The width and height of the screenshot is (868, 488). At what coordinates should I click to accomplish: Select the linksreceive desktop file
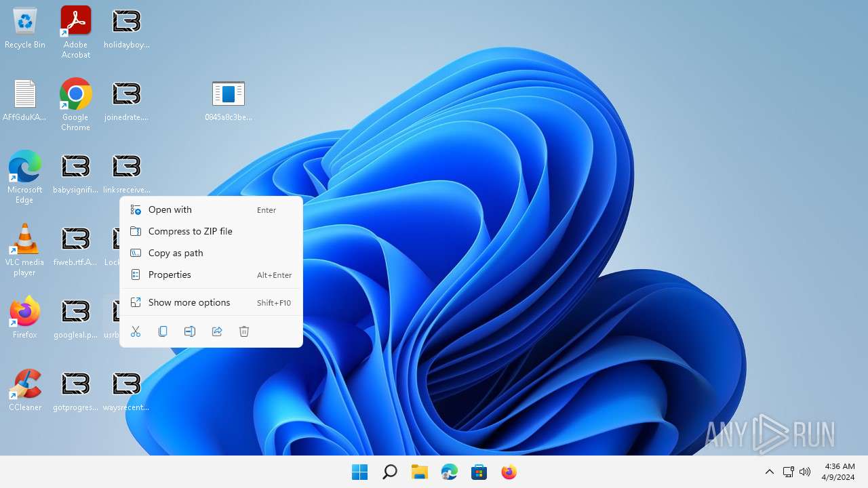pos(127,173)
